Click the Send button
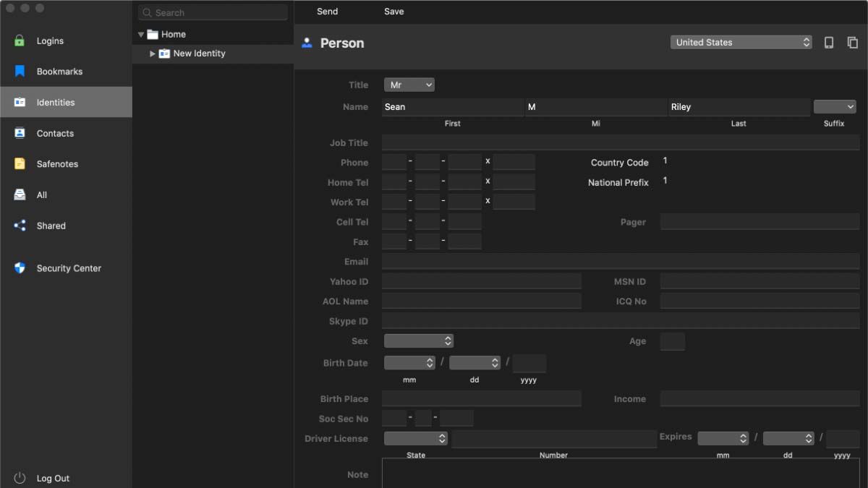The image size is (868, 488). pos(327,12)
